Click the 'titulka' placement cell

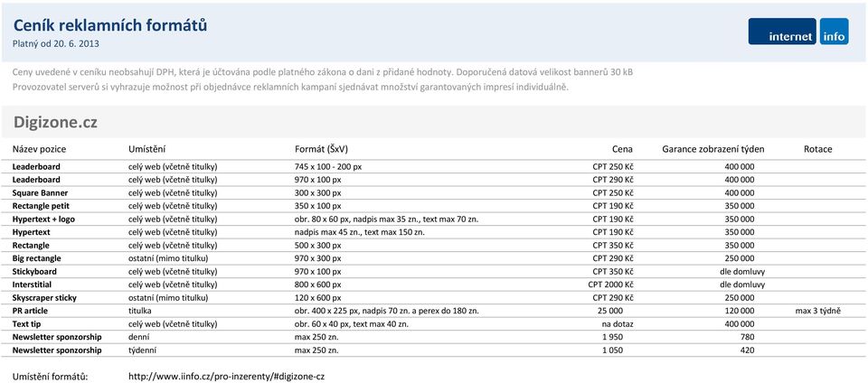140,311
